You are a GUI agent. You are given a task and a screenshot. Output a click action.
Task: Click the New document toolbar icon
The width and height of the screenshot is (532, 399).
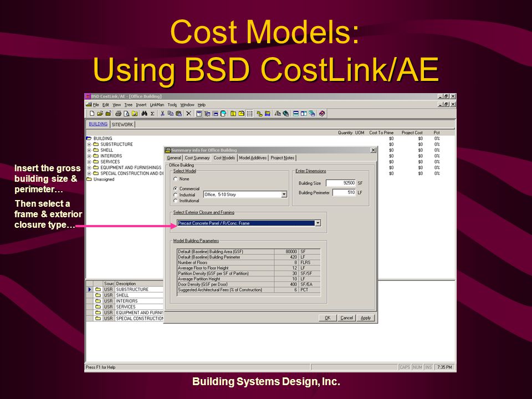92,113
